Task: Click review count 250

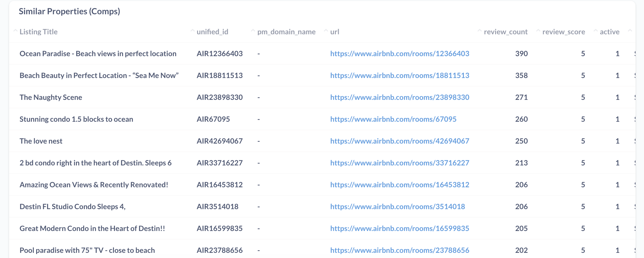Action: (x=521, y=141)
